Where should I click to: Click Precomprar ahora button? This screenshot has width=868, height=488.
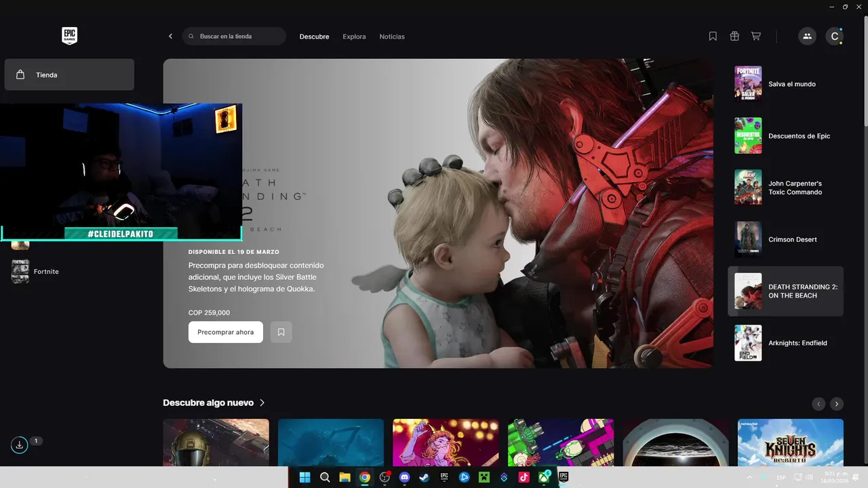[x=226, y=332]
